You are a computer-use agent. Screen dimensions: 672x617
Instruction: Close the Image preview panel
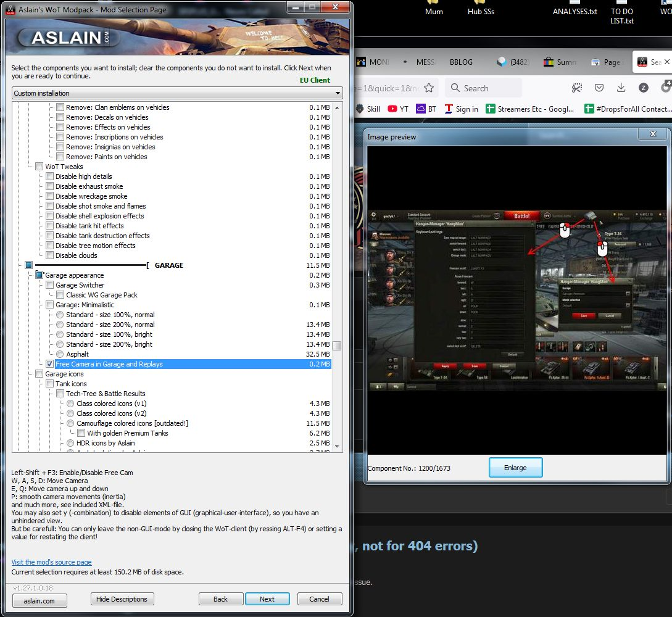[x=653, y=134]
